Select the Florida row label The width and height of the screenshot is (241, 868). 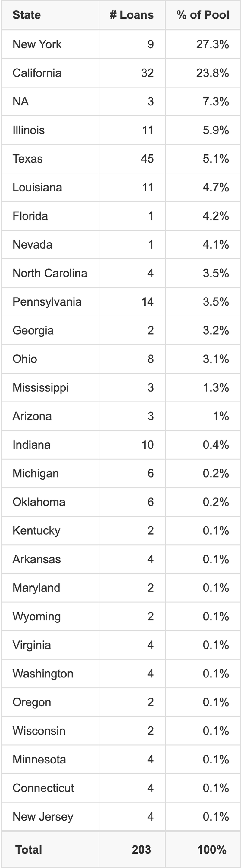pos(30,216)
